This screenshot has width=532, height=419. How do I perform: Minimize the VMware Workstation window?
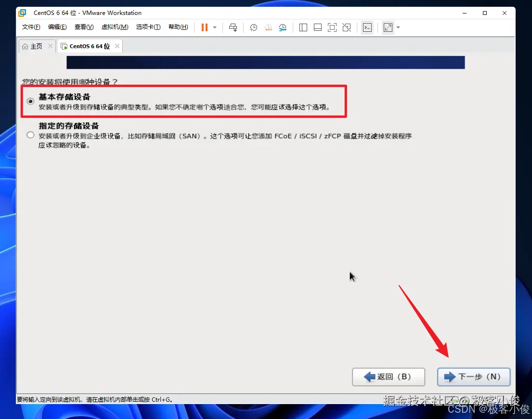point(465,13)
